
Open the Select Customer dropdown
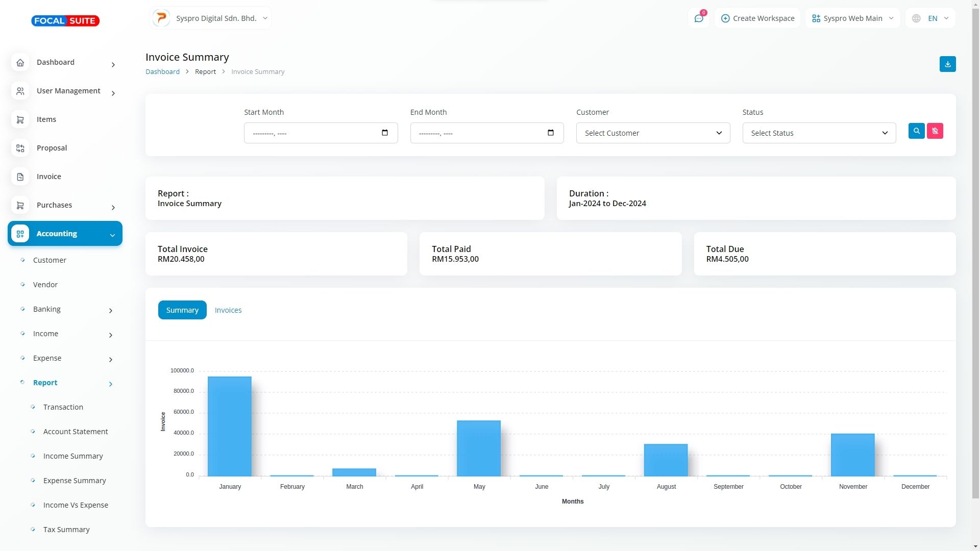653,133
